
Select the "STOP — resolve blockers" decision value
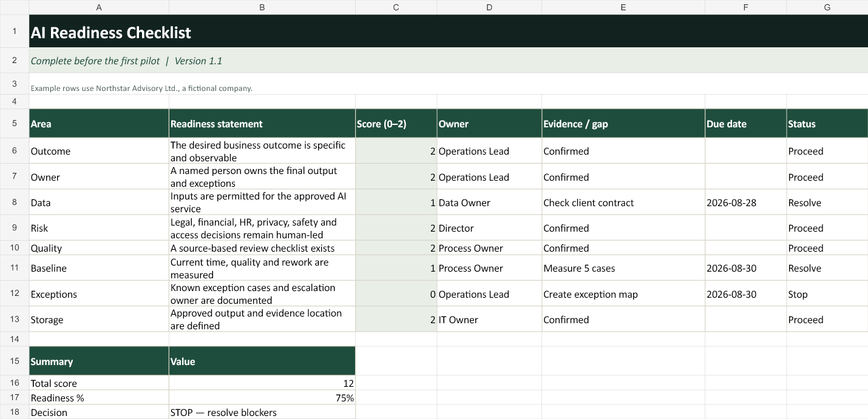point(262,412)
